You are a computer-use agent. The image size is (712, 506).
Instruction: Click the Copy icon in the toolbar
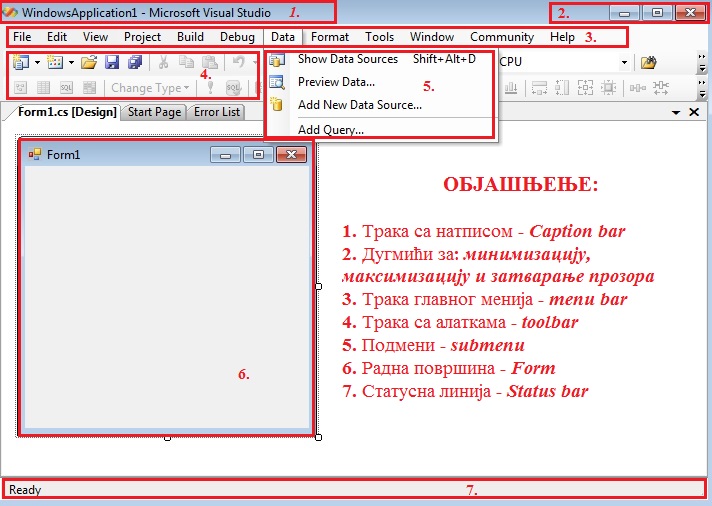pos(186,62)
